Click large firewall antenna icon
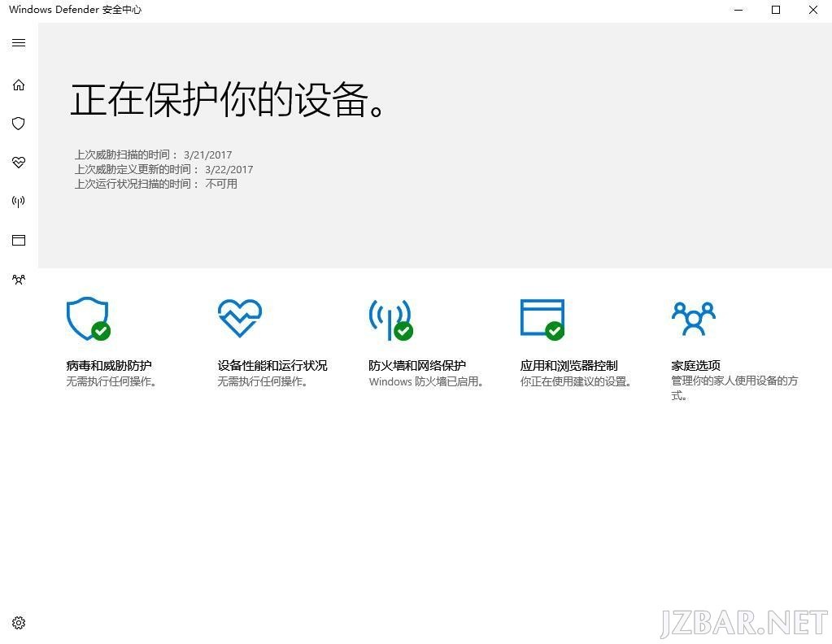Image resolution: width=832 pixels, height=644 pixels. [391, 320]
